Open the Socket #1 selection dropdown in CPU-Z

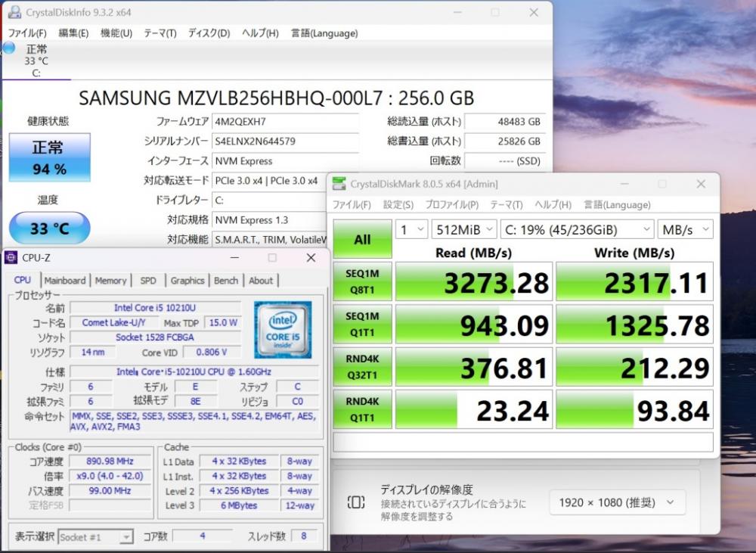click(95, 537)
